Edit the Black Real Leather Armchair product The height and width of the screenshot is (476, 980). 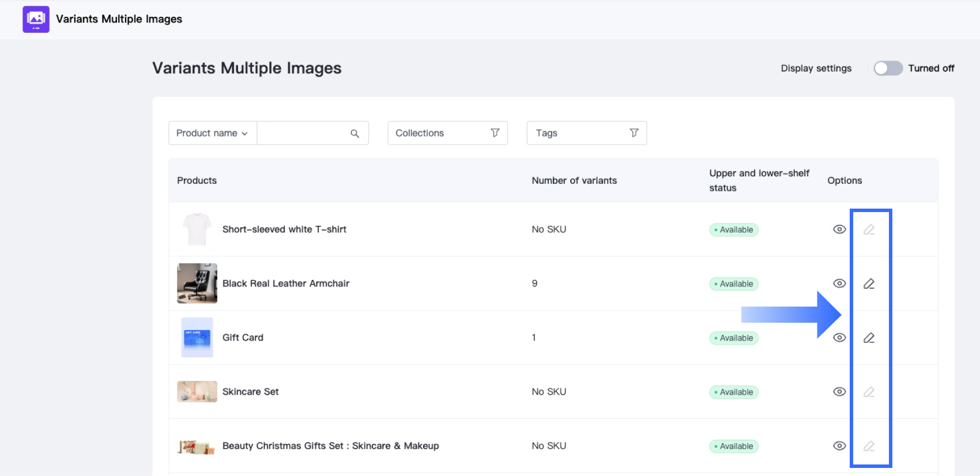click(x=869, y=284)
